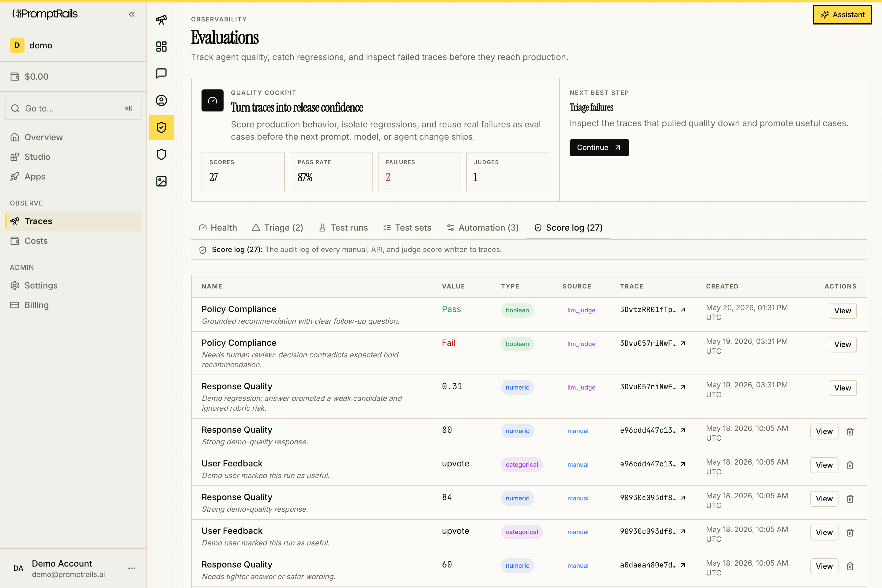
Task: View the Policy Compliance Fail score
Action: click(842, 345)
